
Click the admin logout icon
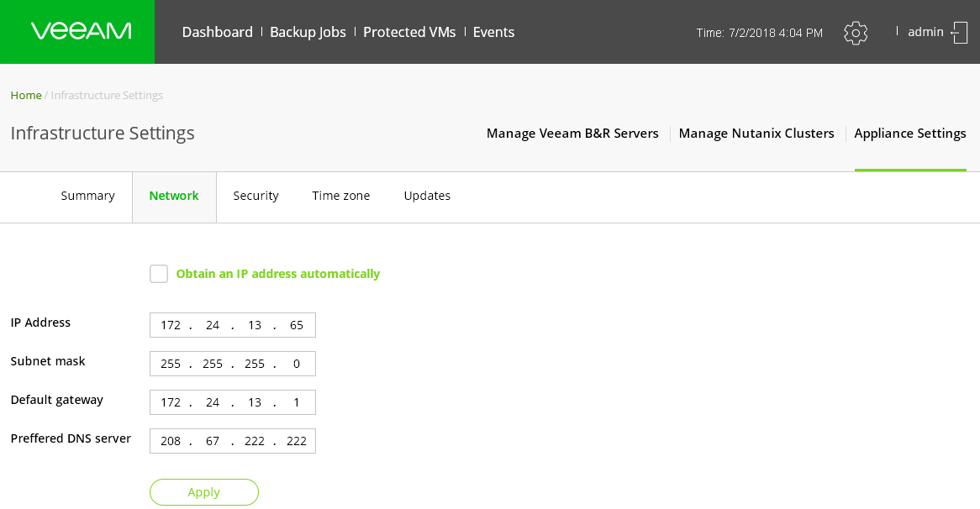coord(959,33)
